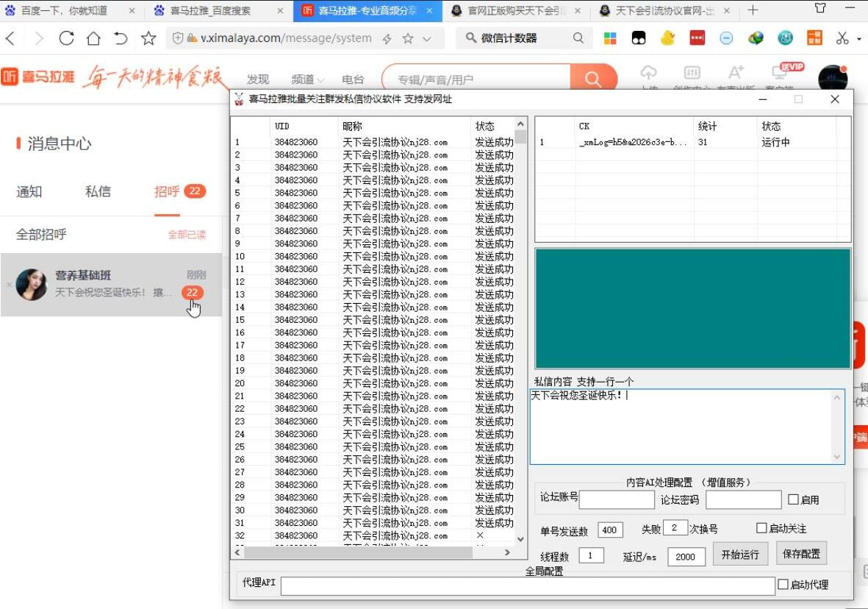Open the user avatar in page header
Screen dimensions: 868x609
click(x=833, y=78)
